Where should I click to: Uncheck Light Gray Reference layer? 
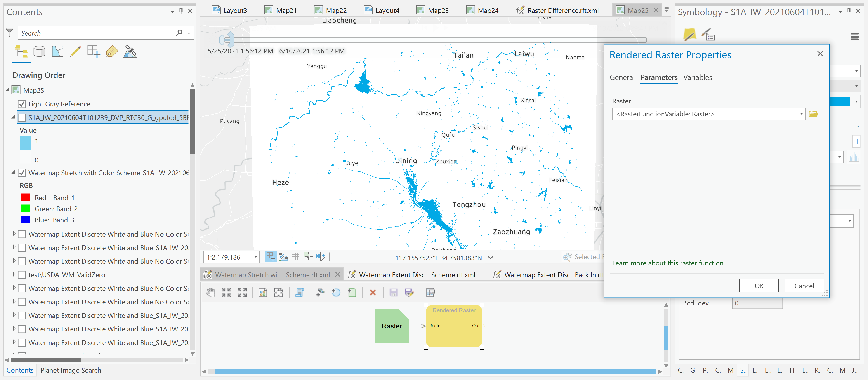point(22,104)
